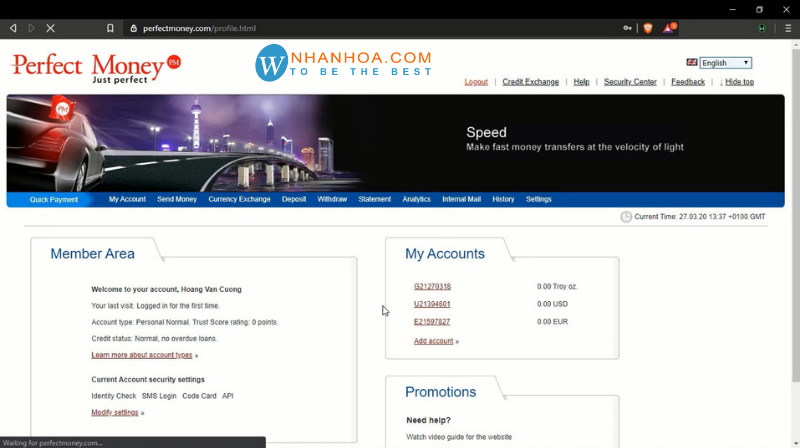800x448 pixels.
Task: Open Learn more about account types
Action: tap(142, 355)
